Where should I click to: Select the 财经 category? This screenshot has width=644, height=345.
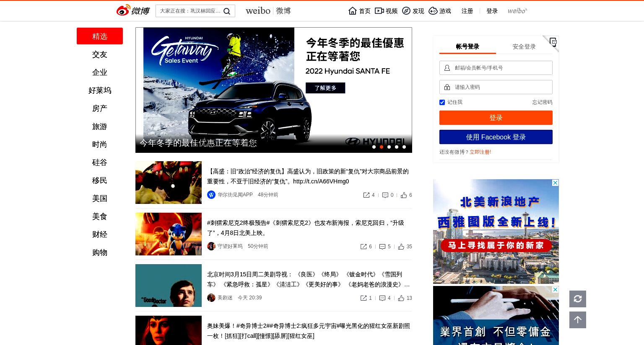(x=100, y=234)
